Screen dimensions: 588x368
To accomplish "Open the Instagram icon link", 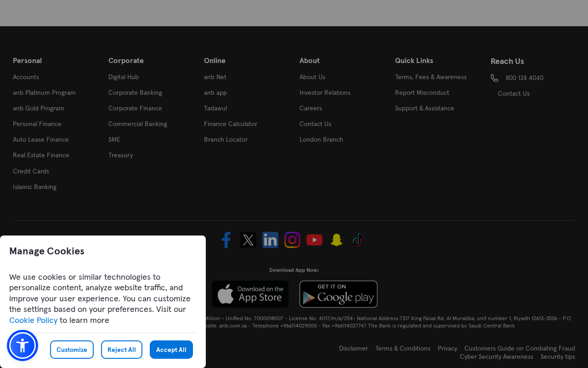I will (292, 240).
